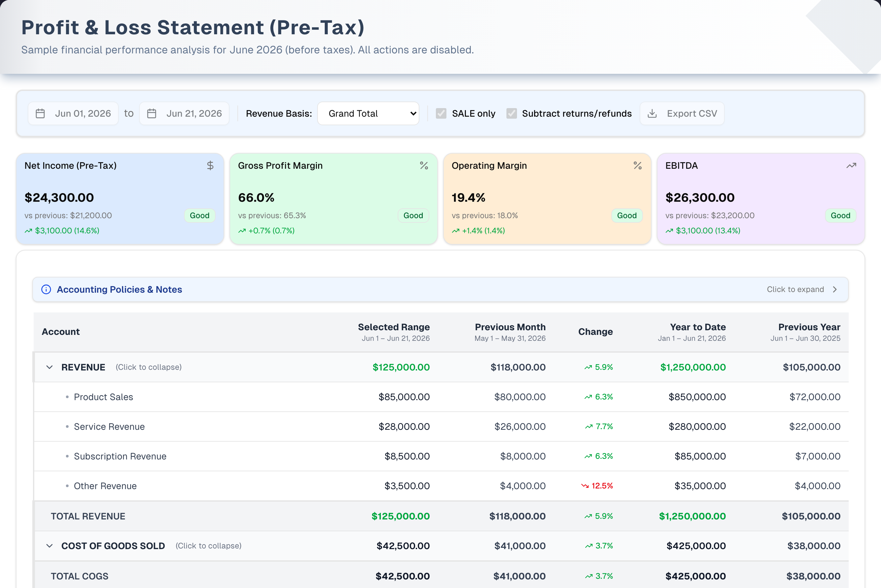881x588 pixels.
Task: Select the Other Revenue row
Action: pos(441,485)
